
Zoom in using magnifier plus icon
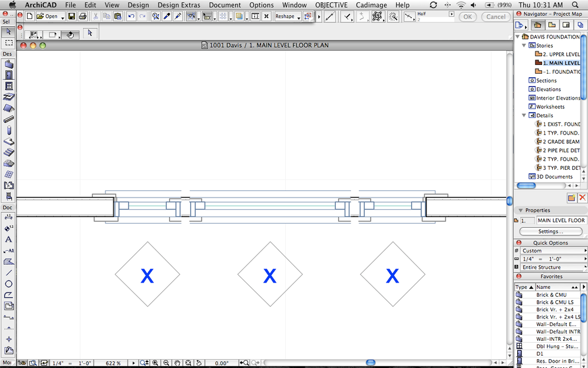(155, 363)
